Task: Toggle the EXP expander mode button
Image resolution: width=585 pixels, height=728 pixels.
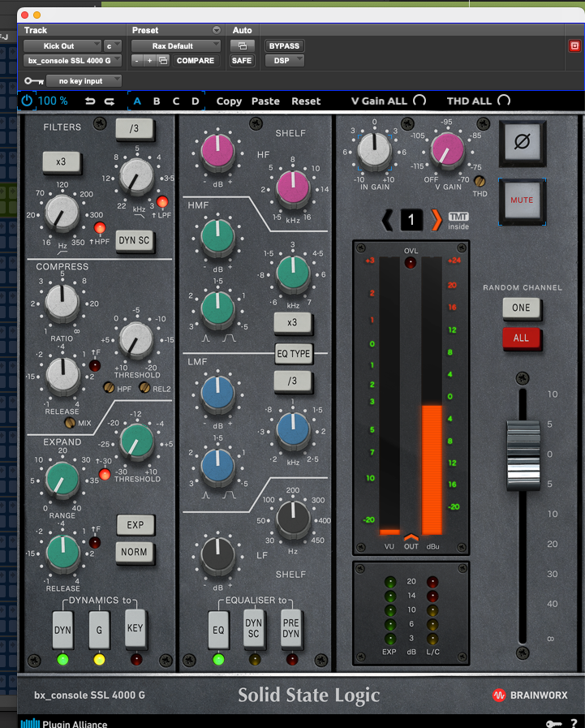Action: (x=135, y=524)
